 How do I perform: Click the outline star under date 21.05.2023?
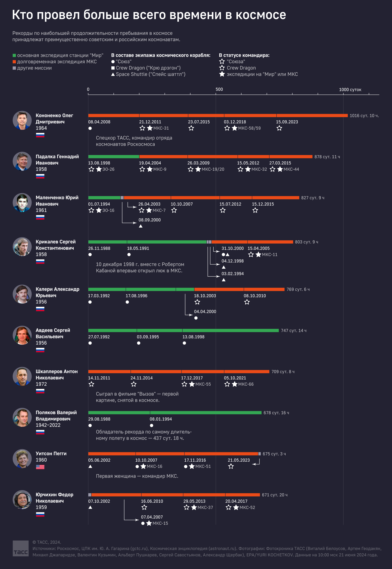pyautogui.click(x=231, y=466)
